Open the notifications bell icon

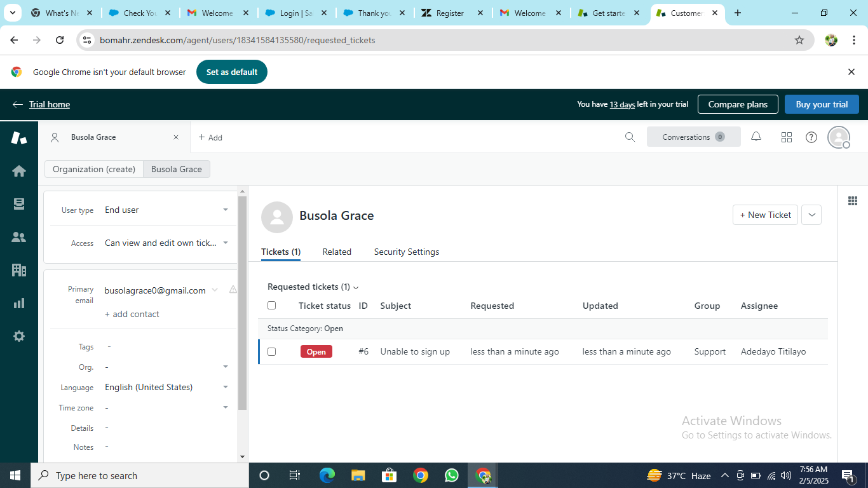[756, 137]
